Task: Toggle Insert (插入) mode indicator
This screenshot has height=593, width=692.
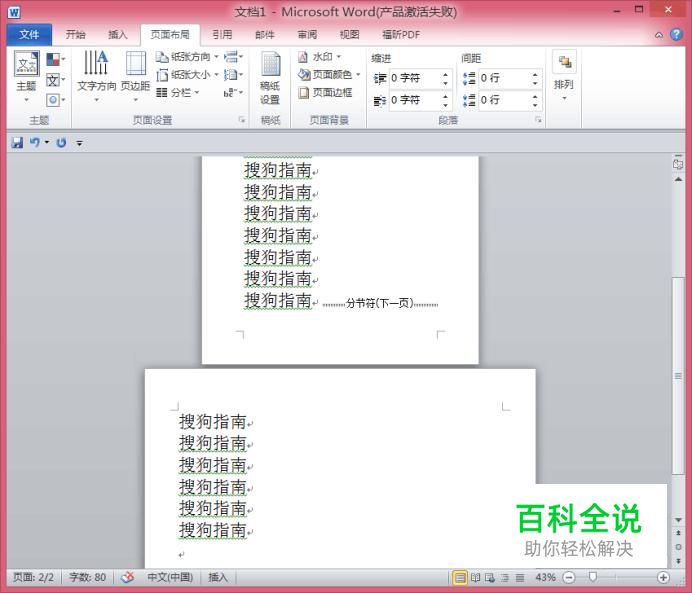Action: pyautogui.click(x=218, y=577)
